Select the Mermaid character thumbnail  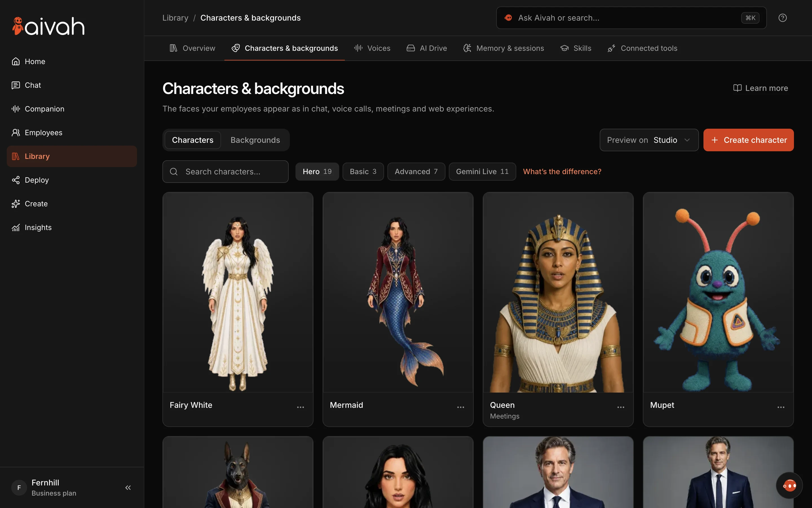click(398, 292)
